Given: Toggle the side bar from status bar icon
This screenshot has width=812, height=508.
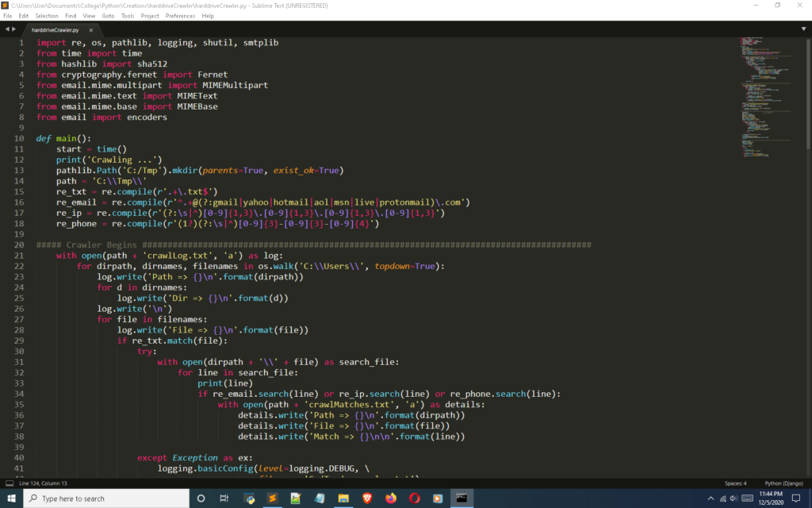Looking at the screenshot, I should (x=10, y=483).
